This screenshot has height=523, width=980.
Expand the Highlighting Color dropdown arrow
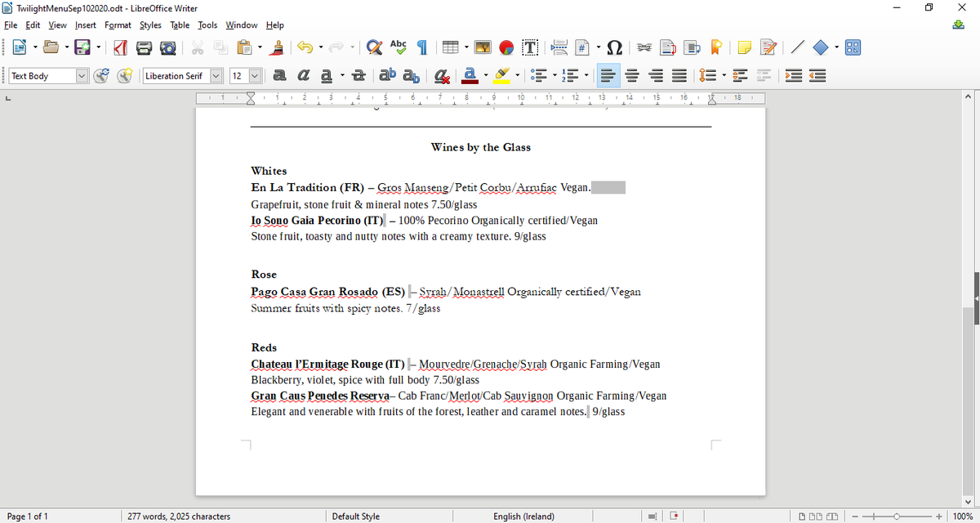click(x=518, y=76)
